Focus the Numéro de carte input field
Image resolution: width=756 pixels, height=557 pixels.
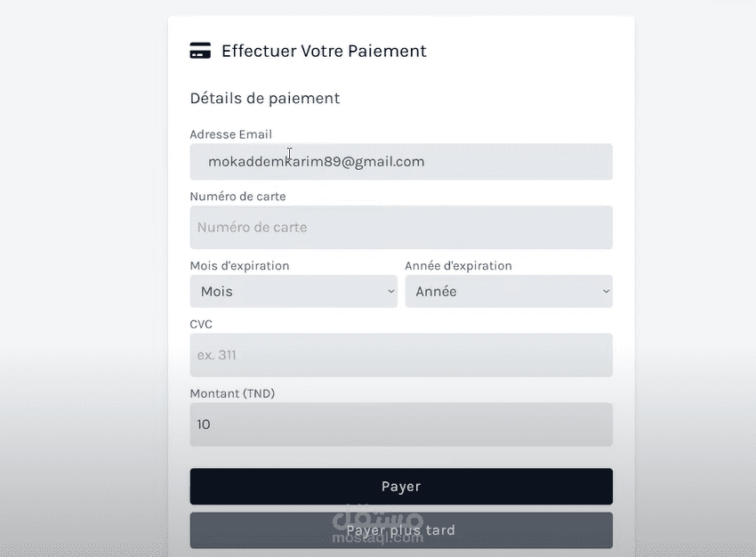click(x=400, y=227)
